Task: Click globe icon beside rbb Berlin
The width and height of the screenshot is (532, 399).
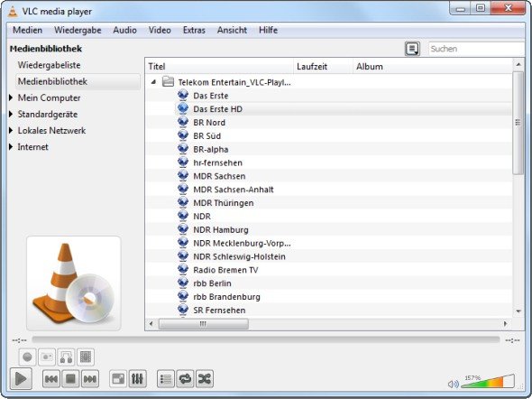Action: (183, 283)
